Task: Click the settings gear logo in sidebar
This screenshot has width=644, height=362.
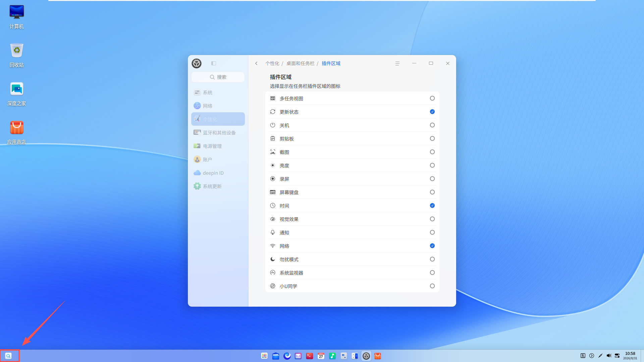Action: (x=197, y=63)
